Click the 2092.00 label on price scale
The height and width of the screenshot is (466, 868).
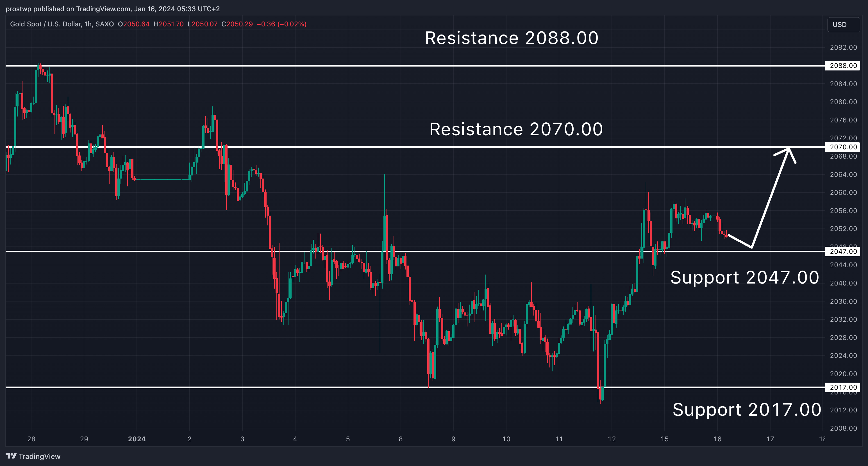(843, 47)
